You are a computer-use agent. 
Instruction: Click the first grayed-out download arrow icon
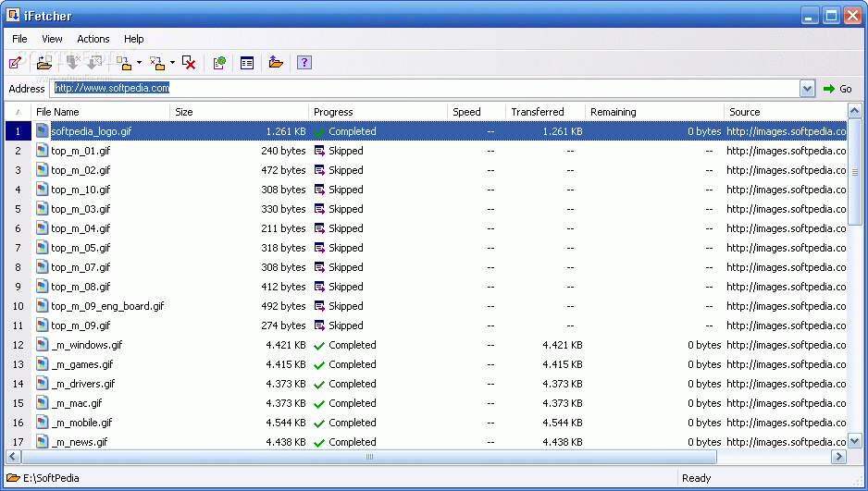(x=72, y=63)
